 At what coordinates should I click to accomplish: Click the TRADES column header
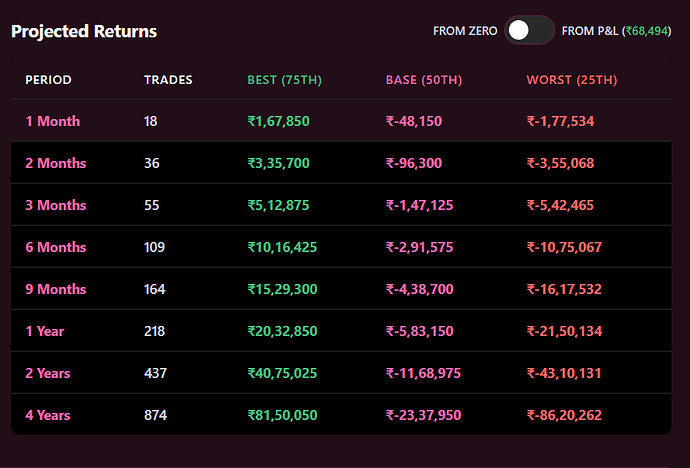[168, 80]
